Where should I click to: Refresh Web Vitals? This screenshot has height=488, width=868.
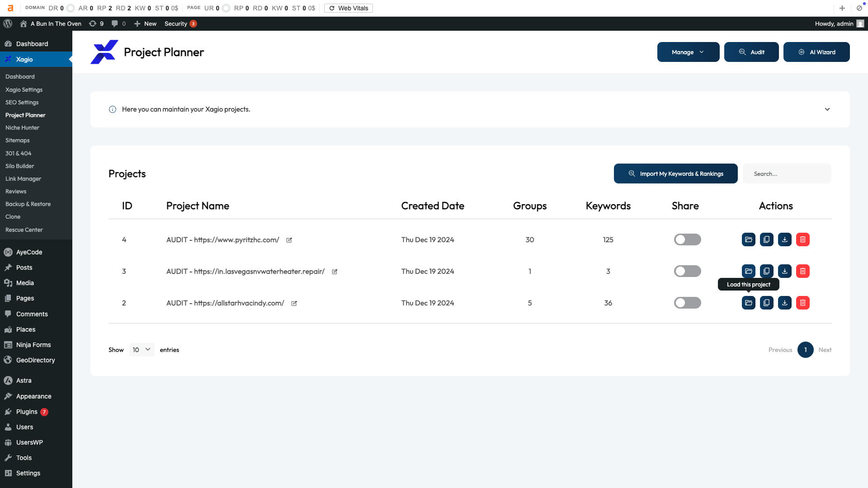click(x=349, y=8)
